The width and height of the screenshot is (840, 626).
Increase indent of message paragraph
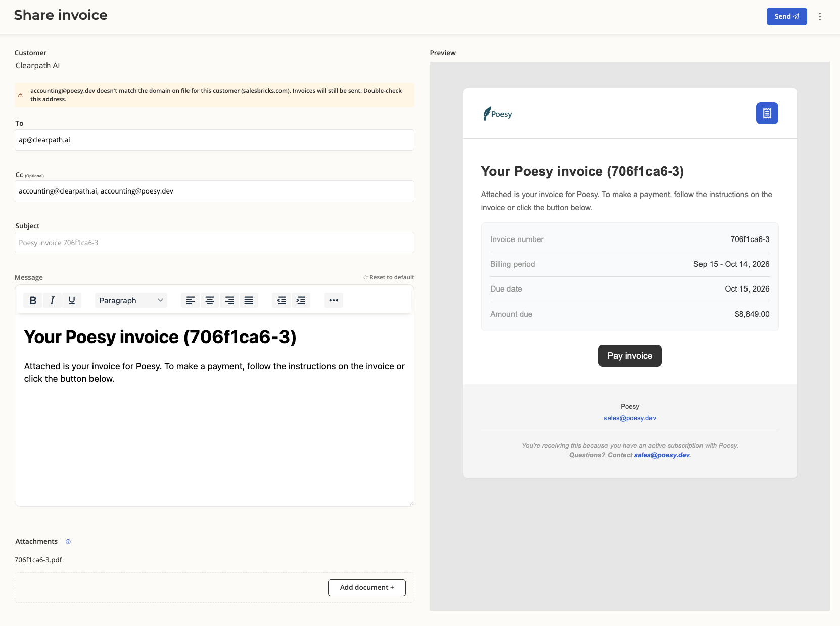pyautogui.click(x=301, y=300)
